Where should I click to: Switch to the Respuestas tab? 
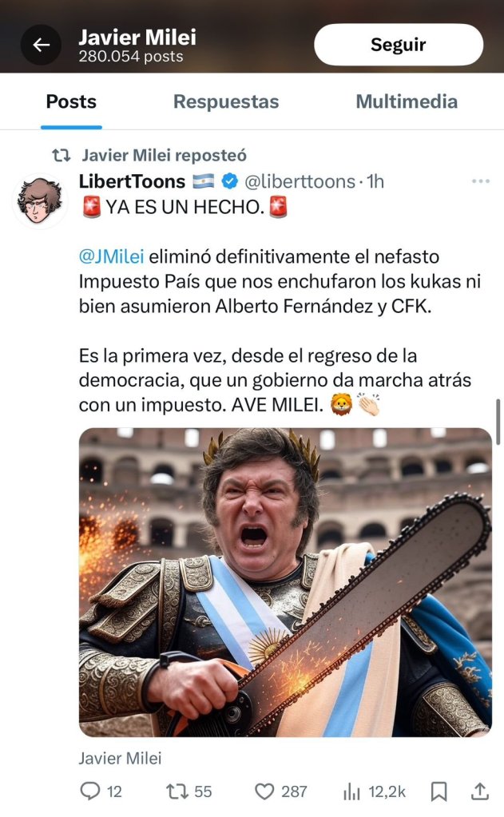pos(226,101)
